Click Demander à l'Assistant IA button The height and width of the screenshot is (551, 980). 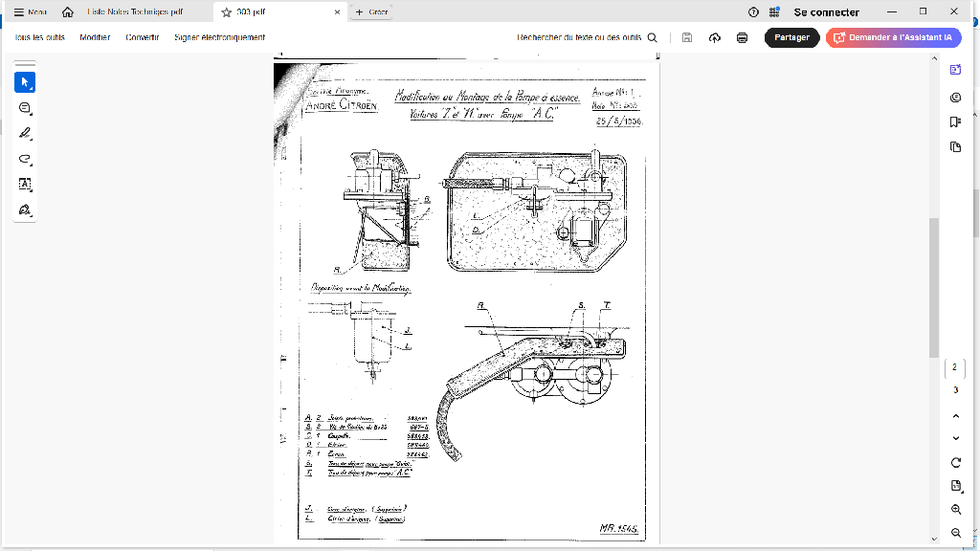coord(893,37)
